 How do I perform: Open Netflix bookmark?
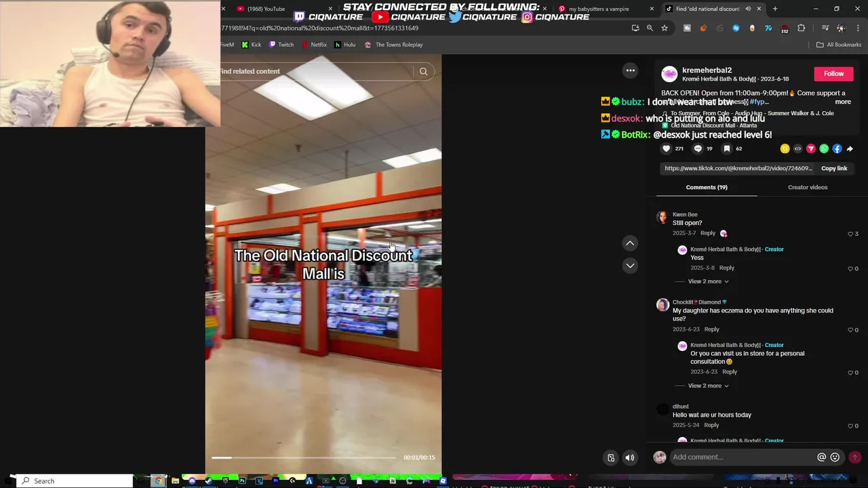(x=313, y=45)
